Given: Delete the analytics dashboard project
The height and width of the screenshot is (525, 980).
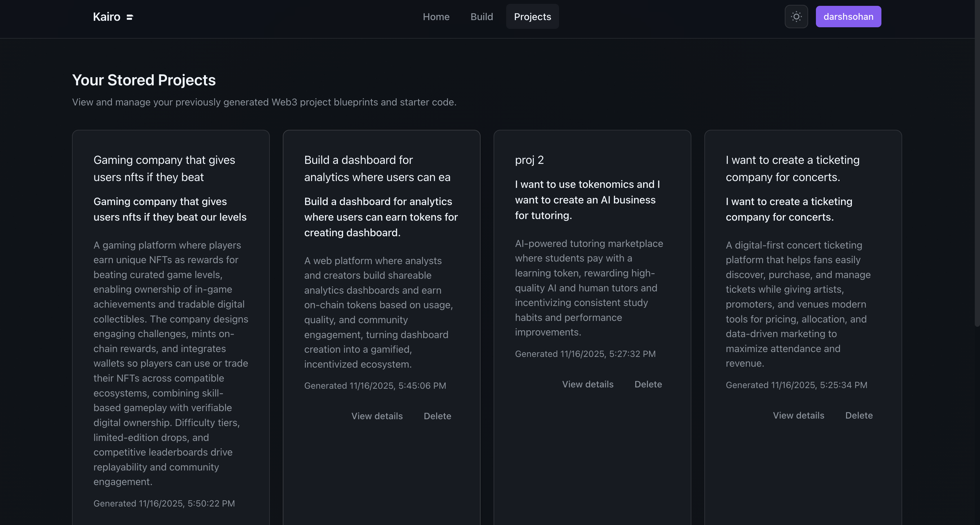Looking at the screenshot, I should pyautogui.click(x=437, y=416).
